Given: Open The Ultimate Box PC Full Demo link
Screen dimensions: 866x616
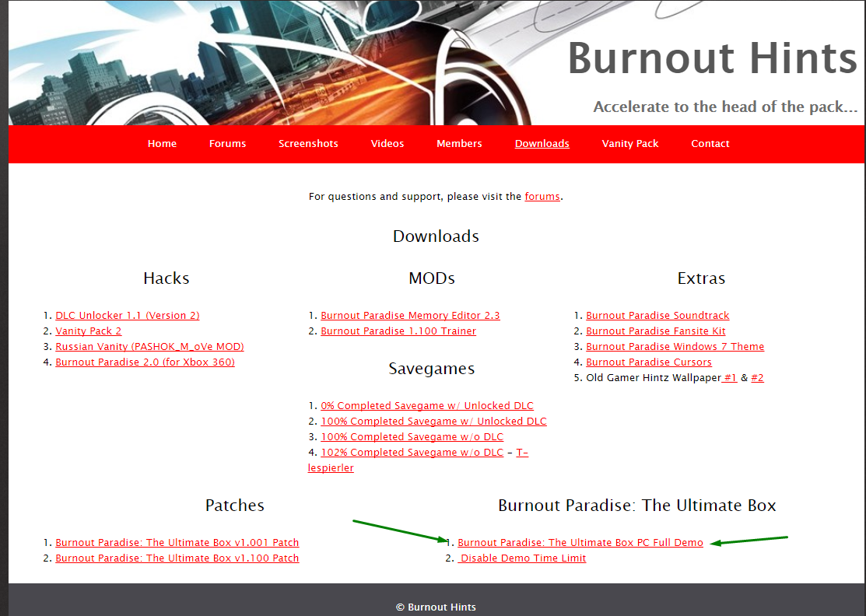Looking at the screenshot, I should pos(580,543).
